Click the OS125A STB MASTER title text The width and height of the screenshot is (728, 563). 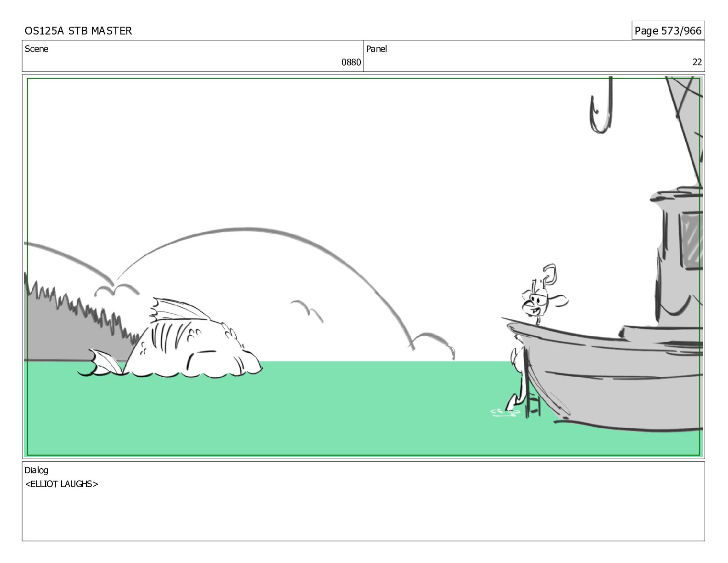[x=79, y=31]
